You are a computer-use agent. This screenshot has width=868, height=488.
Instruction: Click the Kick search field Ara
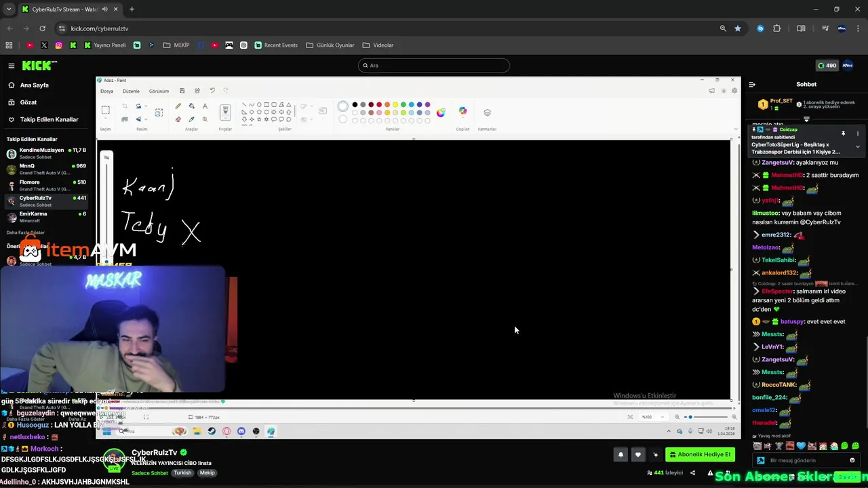[434, 65]
